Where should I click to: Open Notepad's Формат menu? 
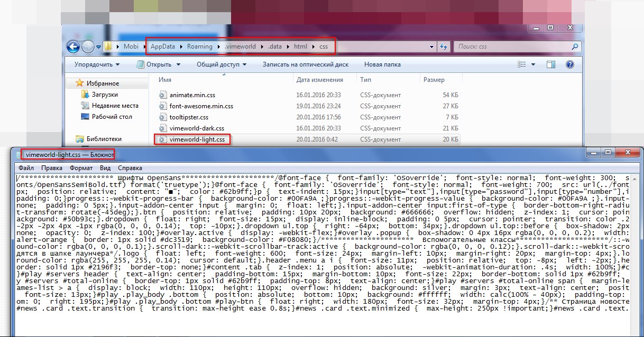81,168
